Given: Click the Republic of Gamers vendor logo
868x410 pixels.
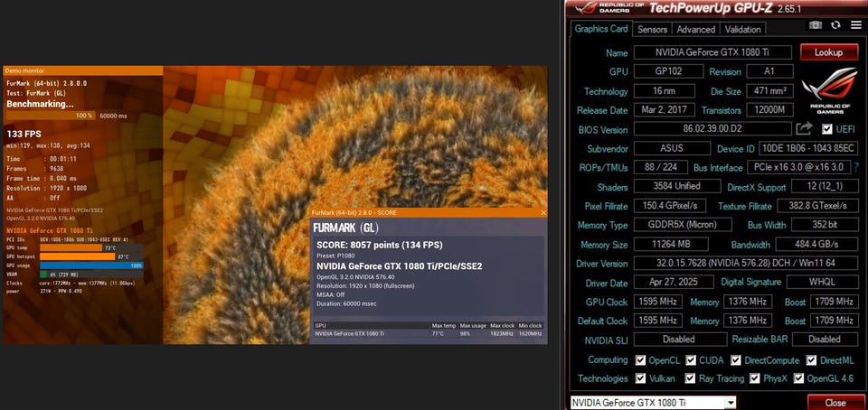Looking at the screenshot, I should 830,90.
